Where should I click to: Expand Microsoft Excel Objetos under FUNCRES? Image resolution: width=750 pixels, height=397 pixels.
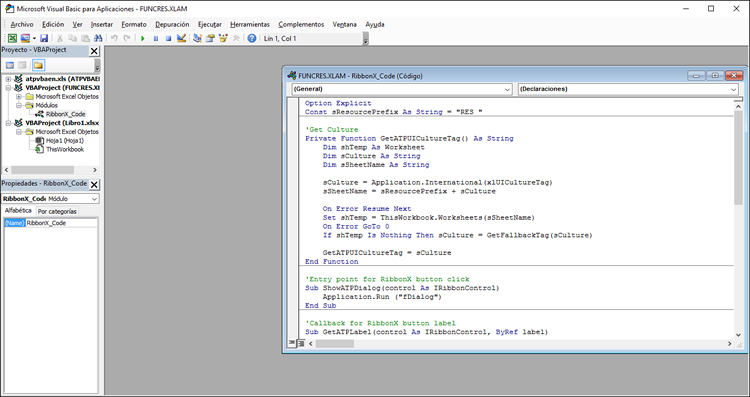[x=19, y=97]
